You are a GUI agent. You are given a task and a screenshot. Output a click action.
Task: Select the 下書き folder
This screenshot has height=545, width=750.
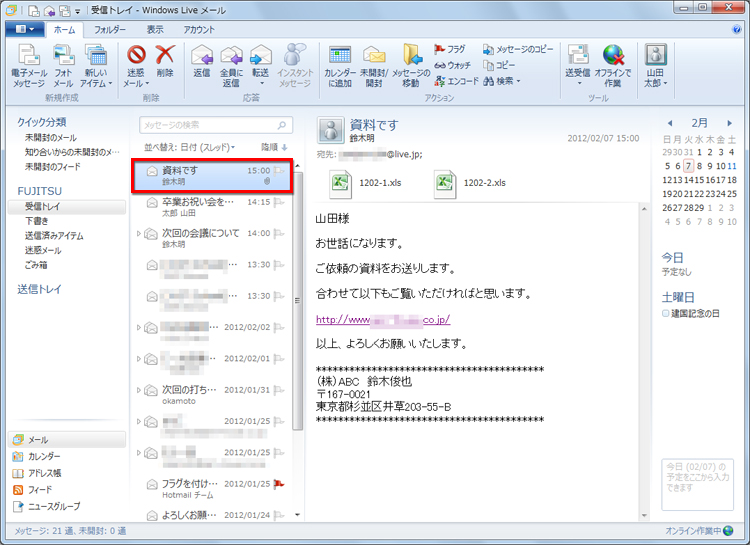pyautogui.click(x=37, y=221)
